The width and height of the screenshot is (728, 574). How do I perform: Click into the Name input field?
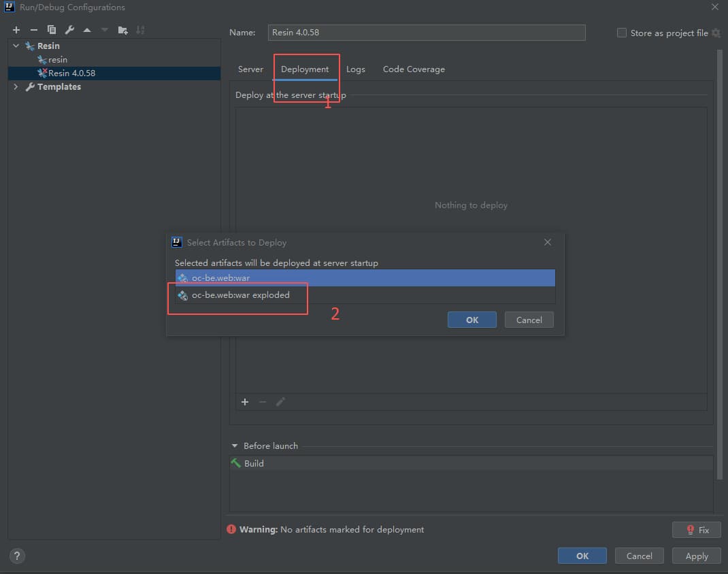[427, 33]
